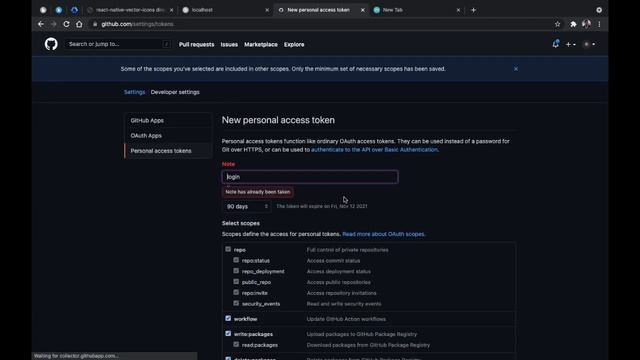Open the plus create-new dropdown
Screen dimensions: 640x360
(x=570, y=44)
